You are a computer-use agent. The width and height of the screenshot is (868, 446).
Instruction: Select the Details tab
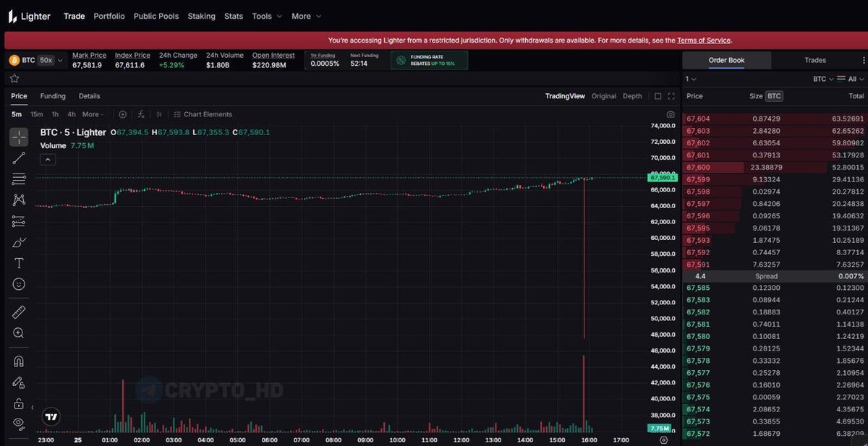90,96
